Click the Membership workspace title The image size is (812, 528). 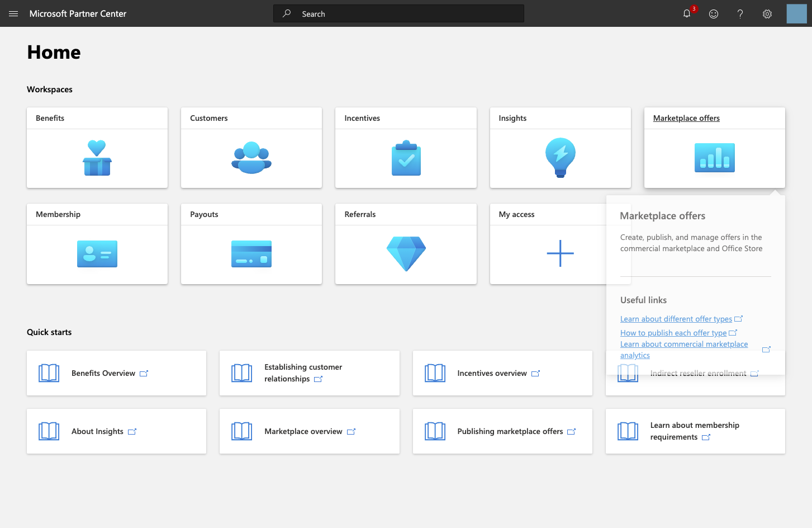(x=58, y=214)
